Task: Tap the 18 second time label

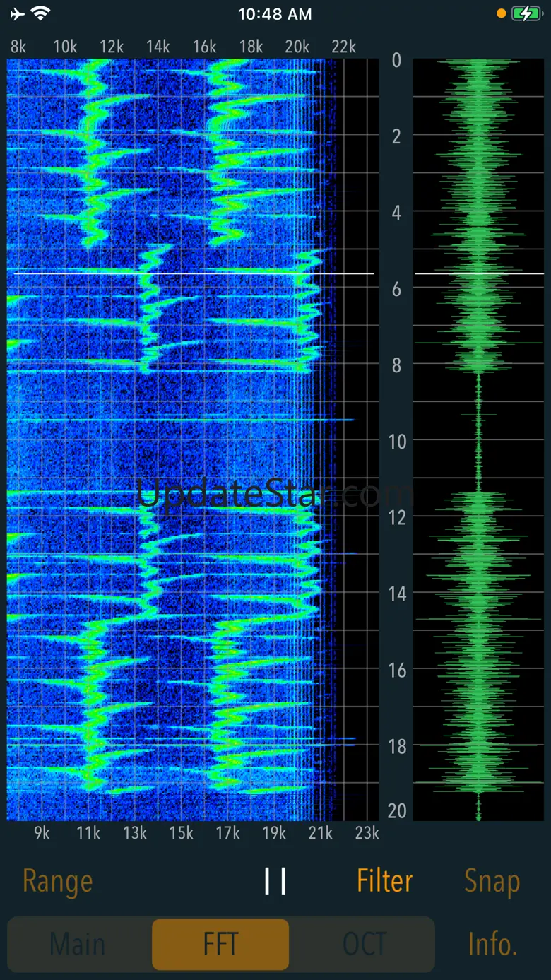Action: pos(397,745)
